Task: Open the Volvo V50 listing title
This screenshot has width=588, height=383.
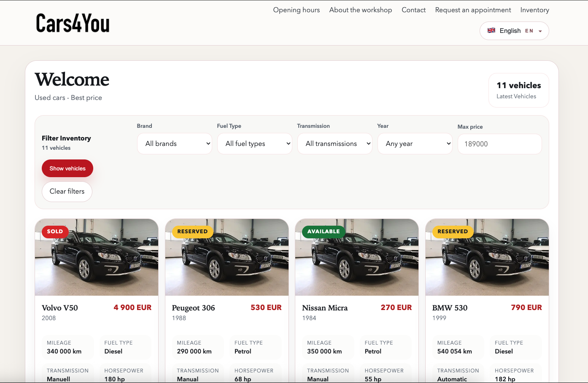Action: coord(60,308)
